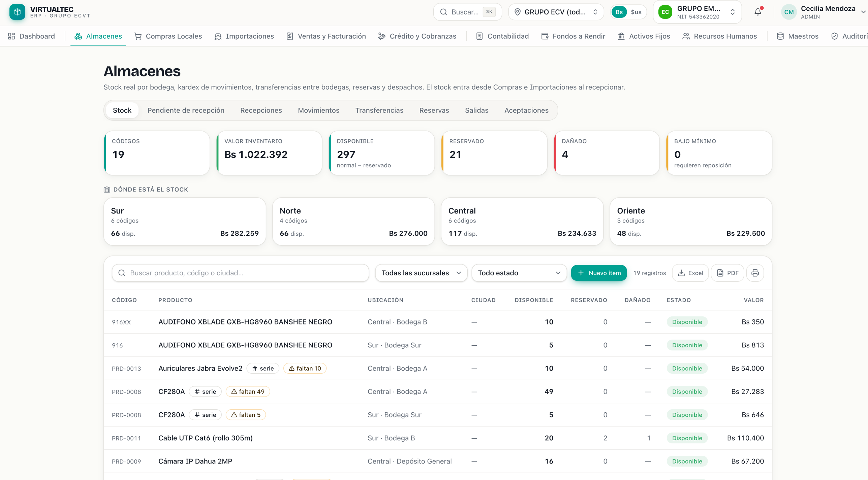Export the table with Excel button
The height and width of the screenshot is (480, 868).
(x=690, y=273)
